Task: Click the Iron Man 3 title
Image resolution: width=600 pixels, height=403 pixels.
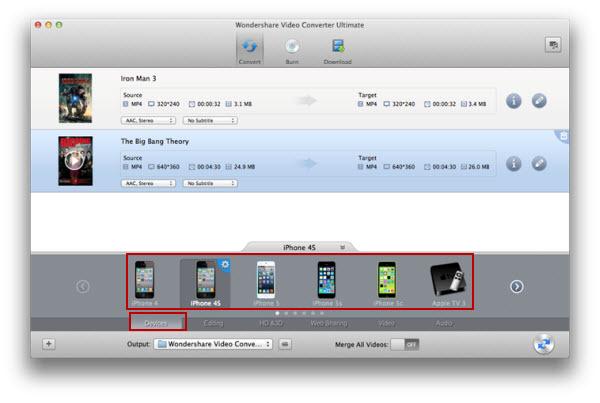Action: (138, 78)
